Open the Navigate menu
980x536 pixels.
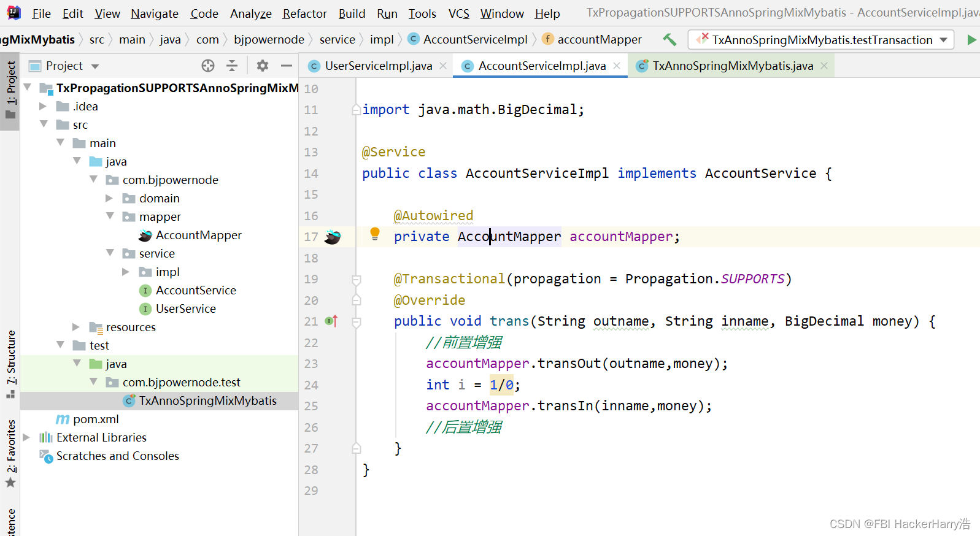click(155, 13)
